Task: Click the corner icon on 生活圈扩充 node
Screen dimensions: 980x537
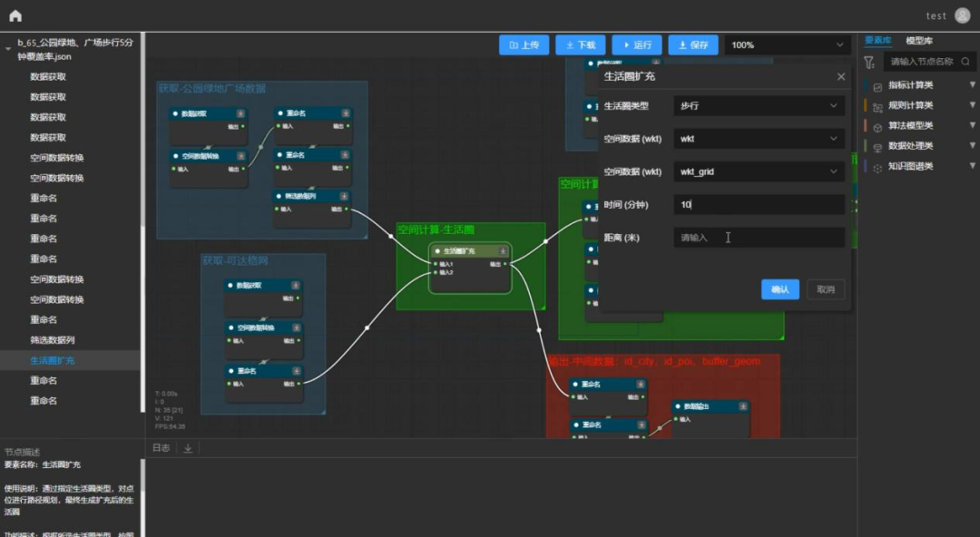Action: coord(503,251)
